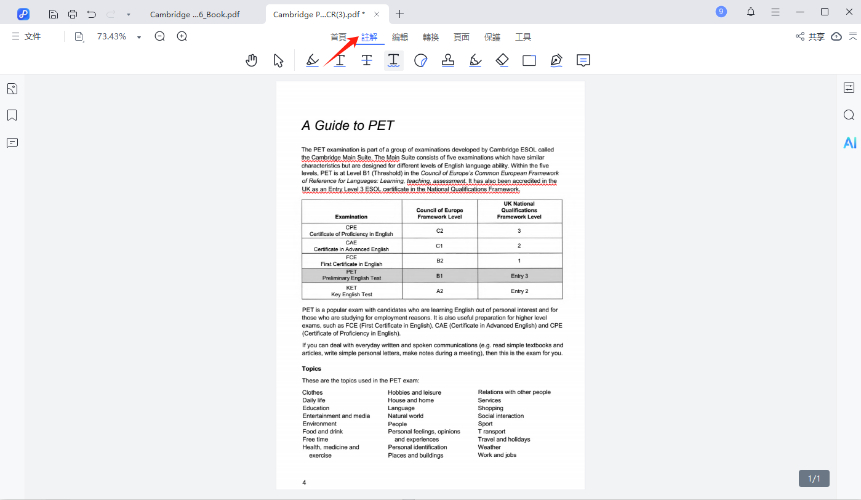Click the 'Preliminary English Test' table cell
This screenshot has width=861, height=500.
[x=351, y=278]
